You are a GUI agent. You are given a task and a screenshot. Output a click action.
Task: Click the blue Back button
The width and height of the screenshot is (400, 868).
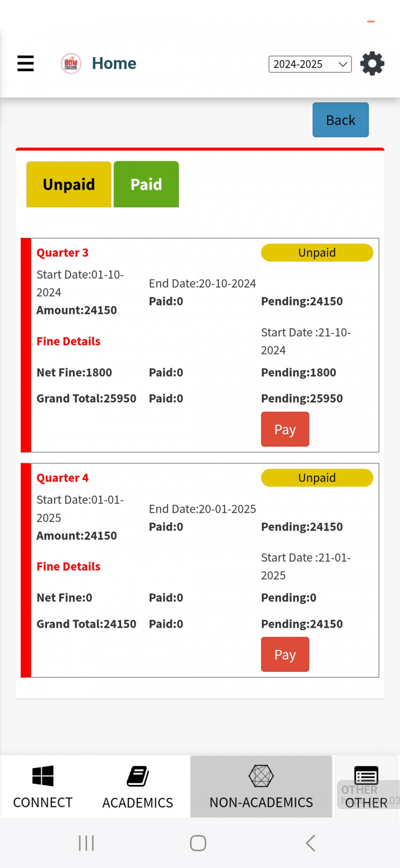(x=340, y=120)
